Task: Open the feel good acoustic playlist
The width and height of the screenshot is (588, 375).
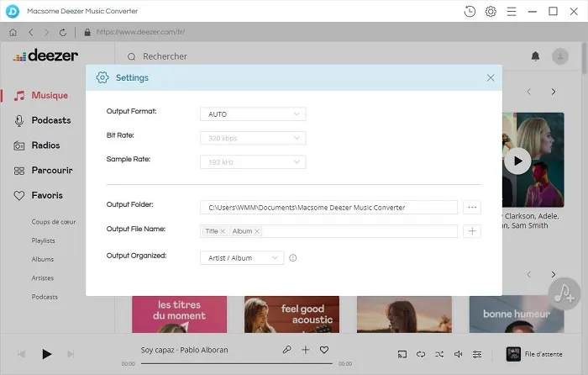Action: 291,314
